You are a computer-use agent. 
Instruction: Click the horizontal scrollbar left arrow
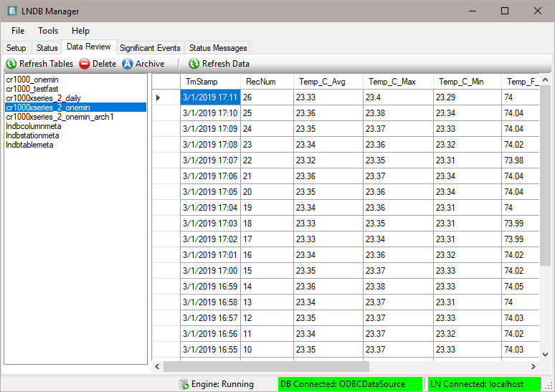point(157,366)
